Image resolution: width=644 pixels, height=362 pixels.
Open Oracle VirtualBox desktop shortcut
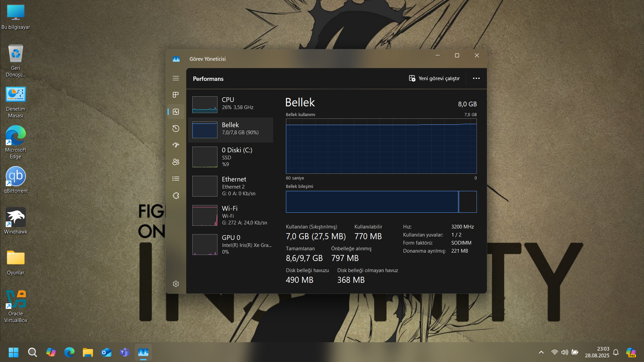tap(16, 306)
